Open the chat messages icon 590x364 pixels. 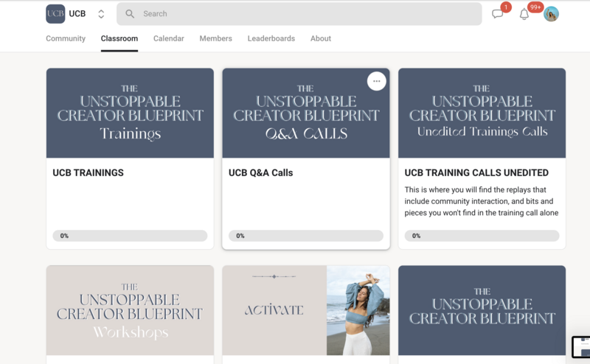pyautogui.click(x=497, y=14)
